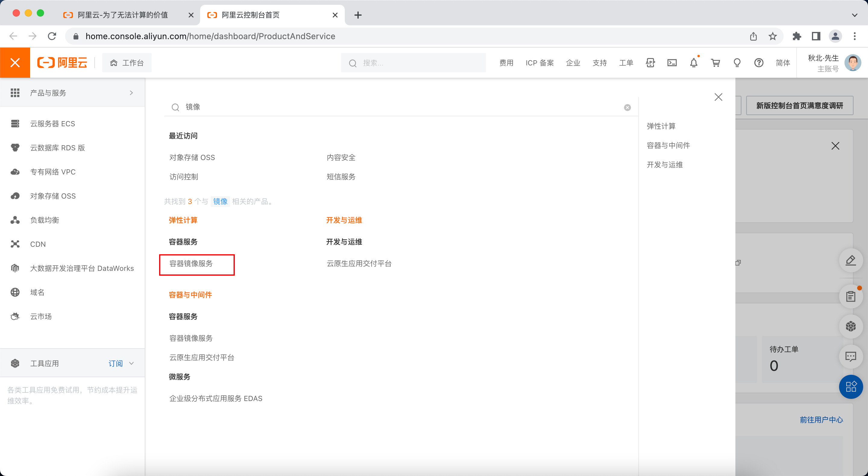This screenshot has height=476, width=868.
Task: Click the 前往用户中心 link
Action: pyautogui.click(x=821, y=420)
